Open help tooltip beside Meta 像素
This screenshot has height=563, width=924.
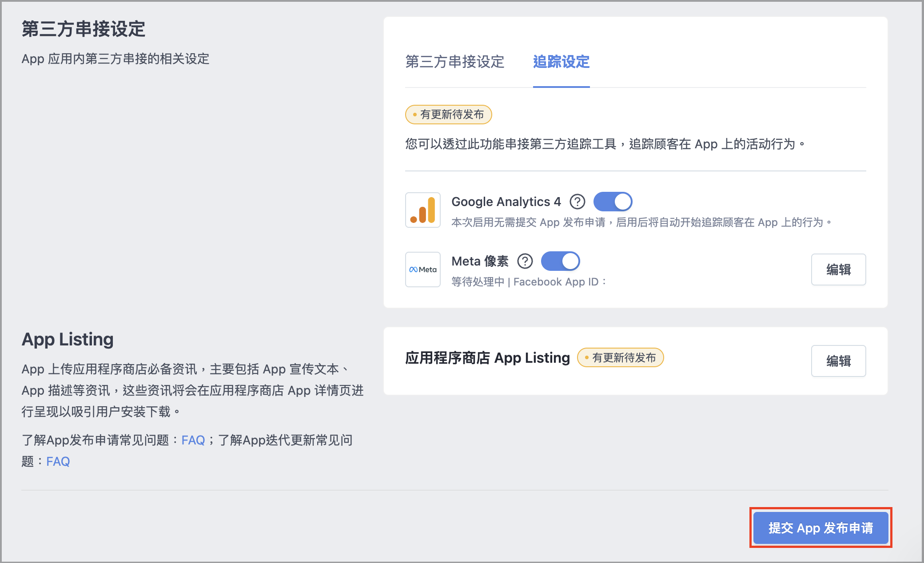525,261
